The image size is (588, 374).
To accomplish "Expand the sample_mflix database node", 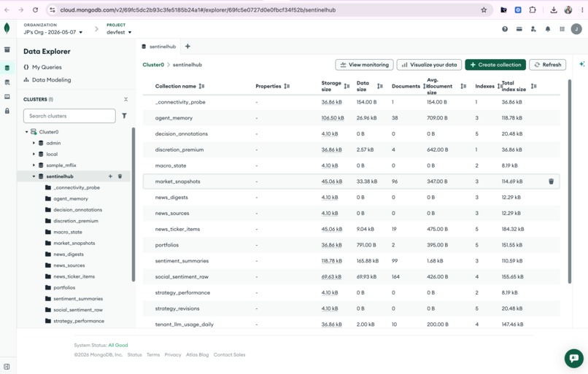I will (x=34, y=165).
